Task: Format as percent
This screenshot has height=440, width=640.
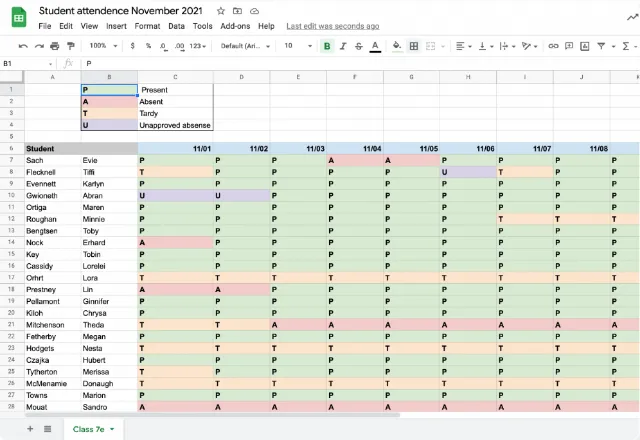Action: point(148,46)
